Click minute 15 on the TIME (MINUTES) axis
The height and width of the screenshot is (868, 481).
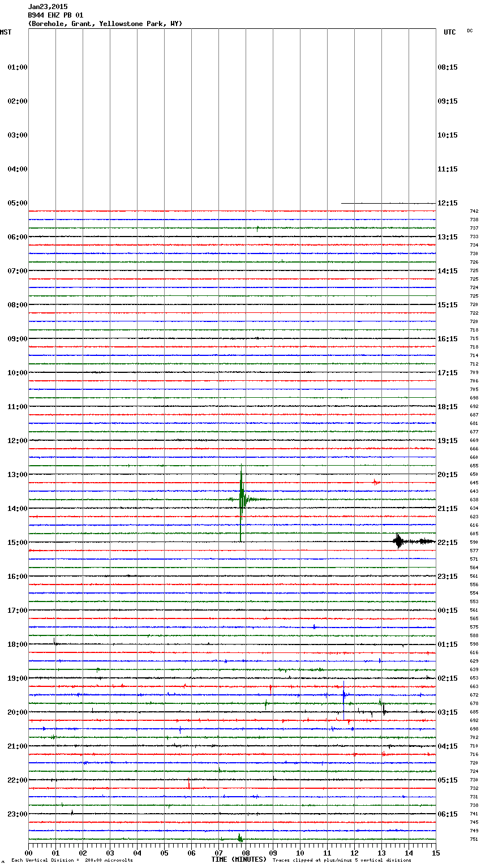[436, 853]
